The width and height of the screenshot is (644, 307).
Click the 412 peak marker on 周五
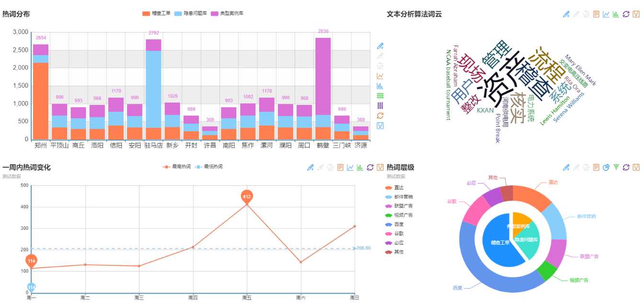[247, 197]
